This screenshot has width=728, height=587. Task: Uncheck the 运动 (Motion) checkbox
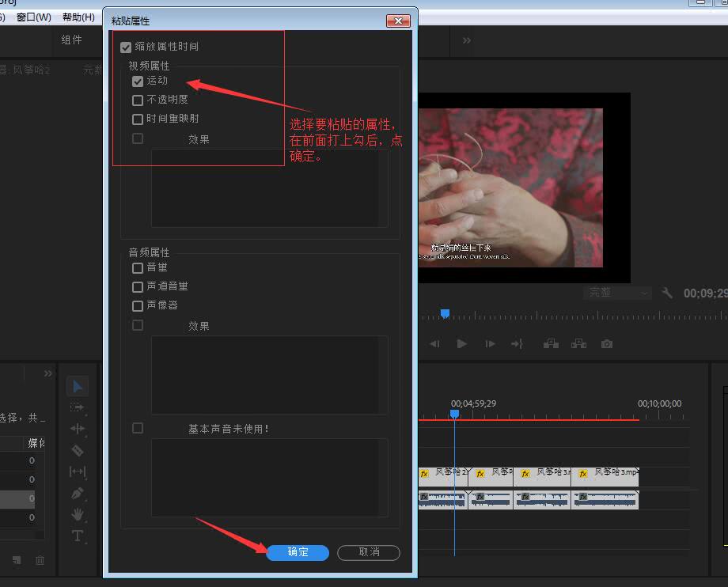138,81
